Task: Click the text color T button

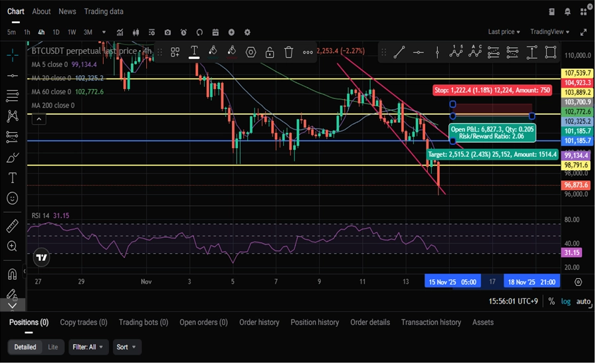Action: pos(194,52)
